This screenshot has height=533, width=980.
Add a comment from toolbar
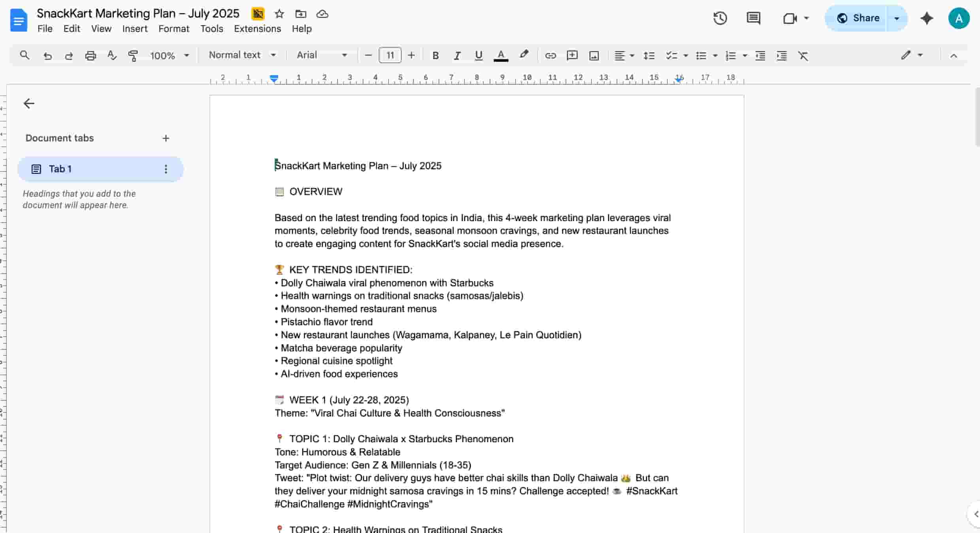click(572, 56)
